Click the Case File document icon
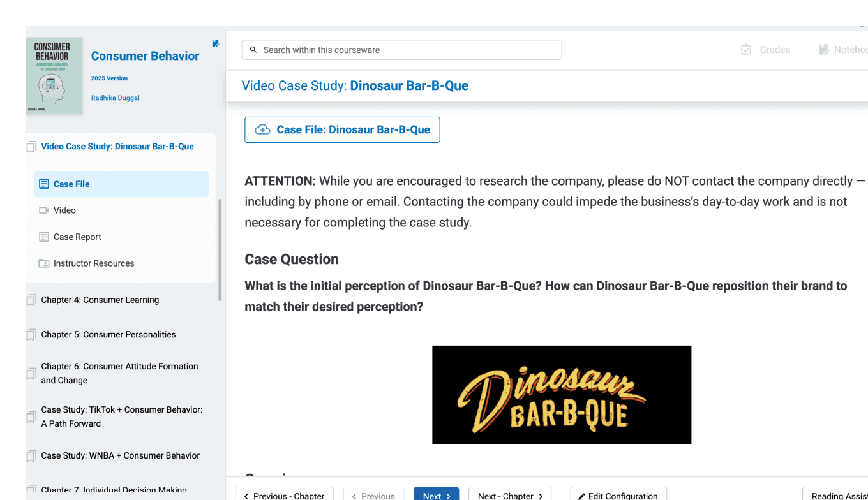 (44, 184)
